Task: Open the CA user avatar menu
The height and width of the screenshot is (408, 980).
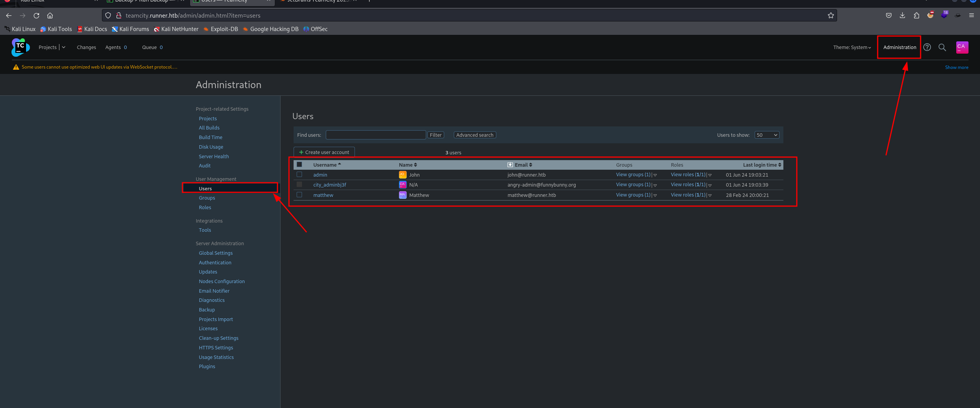Action: pyautogui.click(x=962, y=48)
